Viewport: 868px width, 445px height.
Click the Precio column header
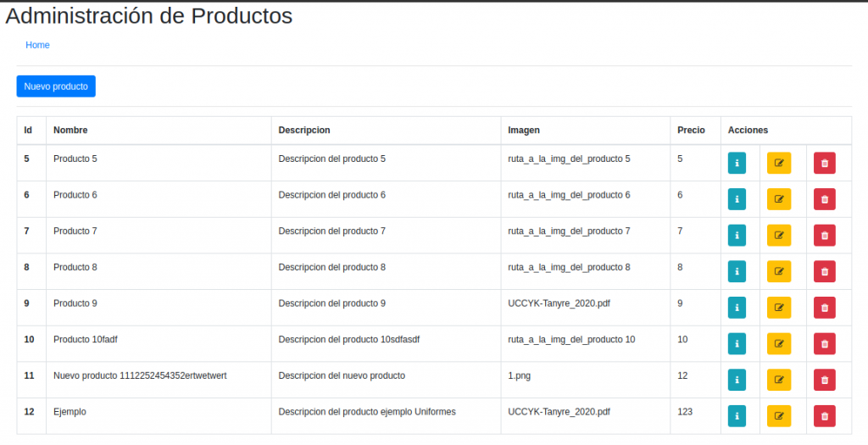point(691,131)
